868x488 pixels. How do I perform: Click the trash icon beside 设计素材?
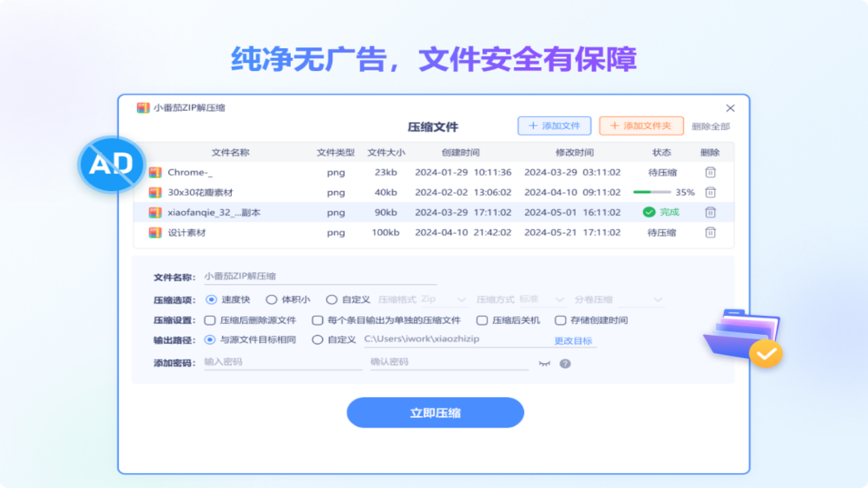(x=710, y=232)
